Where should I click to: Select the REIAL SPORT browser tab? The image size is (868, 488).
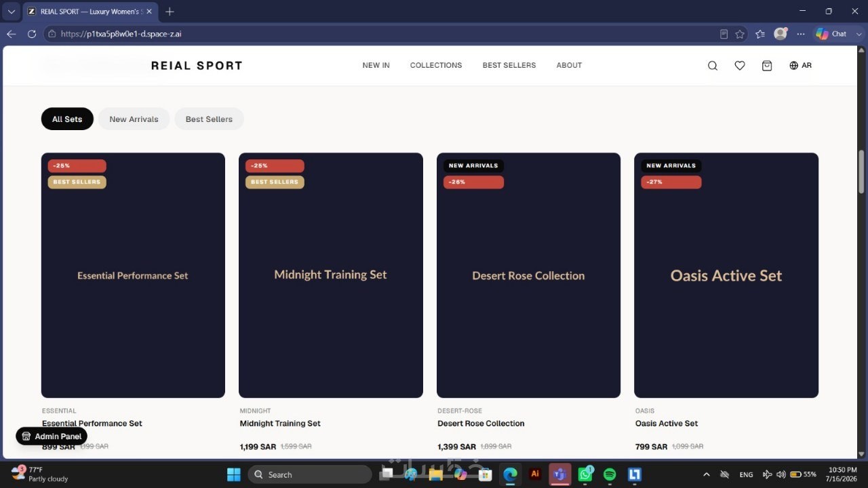(90, 12)
